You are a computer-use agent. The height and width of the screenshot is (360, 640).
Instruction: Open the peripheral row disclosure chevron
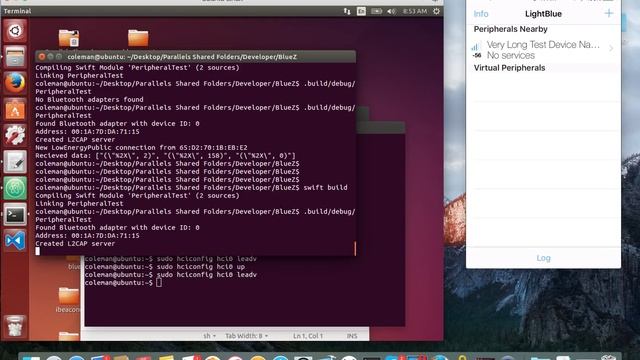611,49
